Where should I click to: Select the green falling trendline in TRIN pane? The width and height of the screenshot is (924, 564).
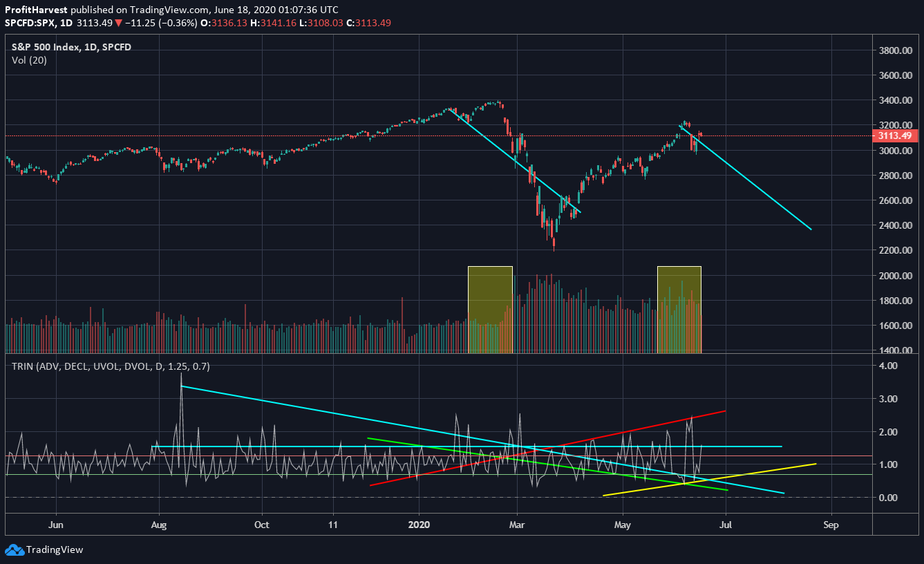[547, 464]
